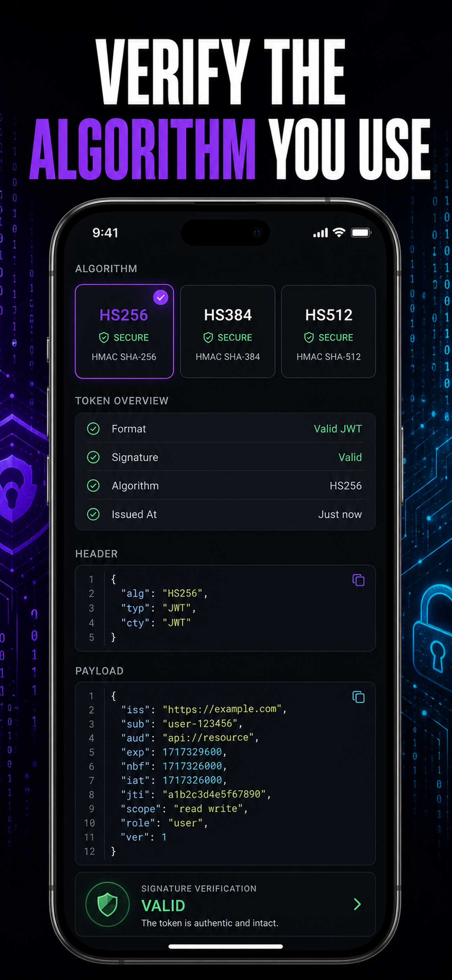Click the shield icon under HS384
The width and height of the screenshot is (452, 980).
[x=208, y=338]
